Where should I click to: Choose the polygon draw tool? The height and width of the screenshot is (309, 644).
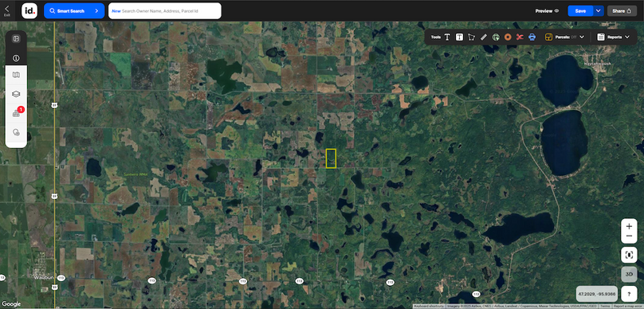(x=472, y=37)
